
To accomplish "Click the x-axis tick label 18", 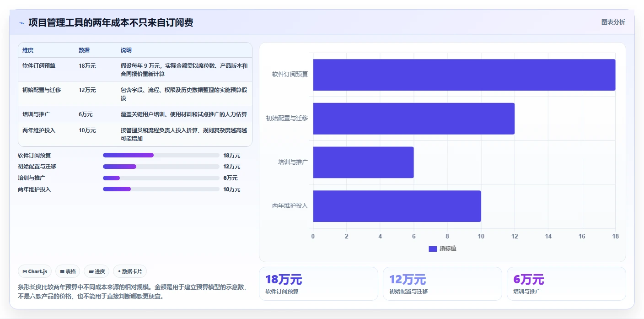I will coord(615,237).
